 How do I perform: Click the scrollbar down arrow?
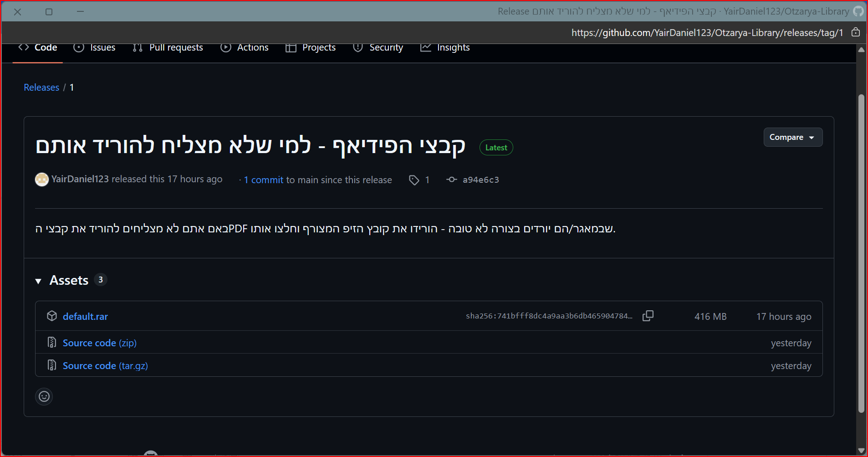pos(861,451)
